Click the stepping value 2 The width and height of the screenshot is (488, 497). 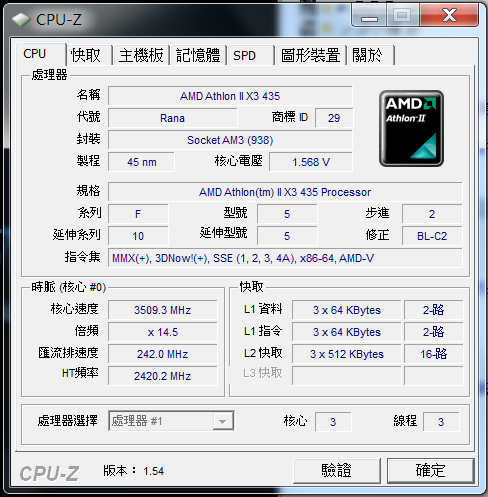pyautogui.click(x=432, y=214)
